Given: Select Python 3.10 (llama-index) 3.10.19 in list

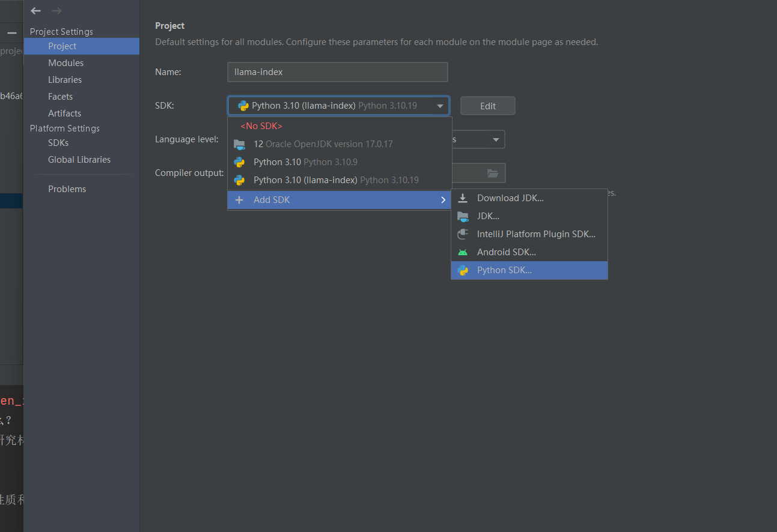Looking at the screenshot, I should (x=340, y=180).
